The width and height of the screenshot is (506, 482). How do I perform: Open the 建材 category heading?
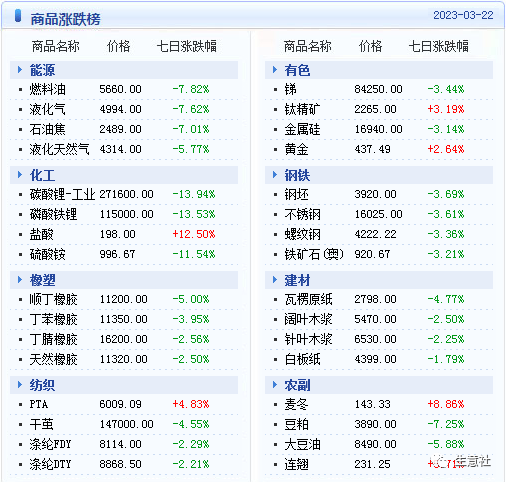pyautogui.click(x=297, y=280)
